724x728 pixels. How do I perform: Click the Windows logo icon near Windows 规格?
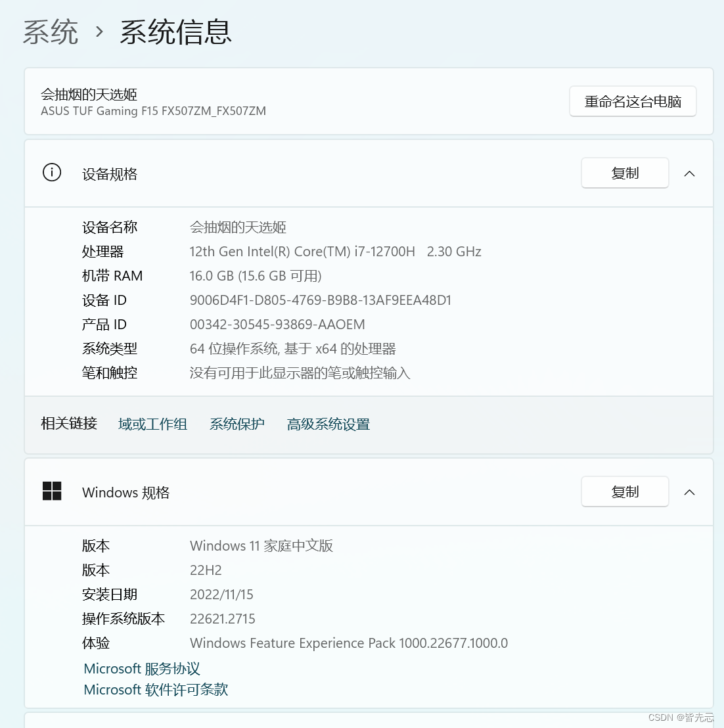tap(51, 491)
